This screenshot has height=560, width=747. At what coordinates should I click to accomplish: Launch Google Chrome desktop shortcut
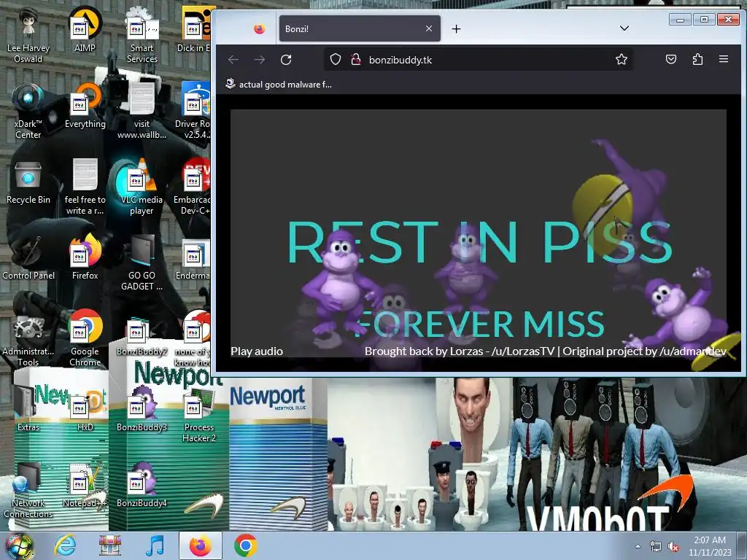85,338
